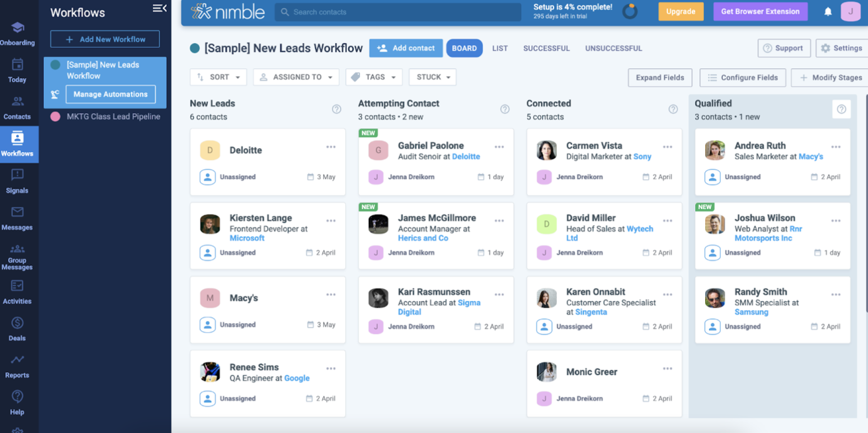Collapse the Workflows side panel
This screenshot has height=433, width=868.
point(160,8)
